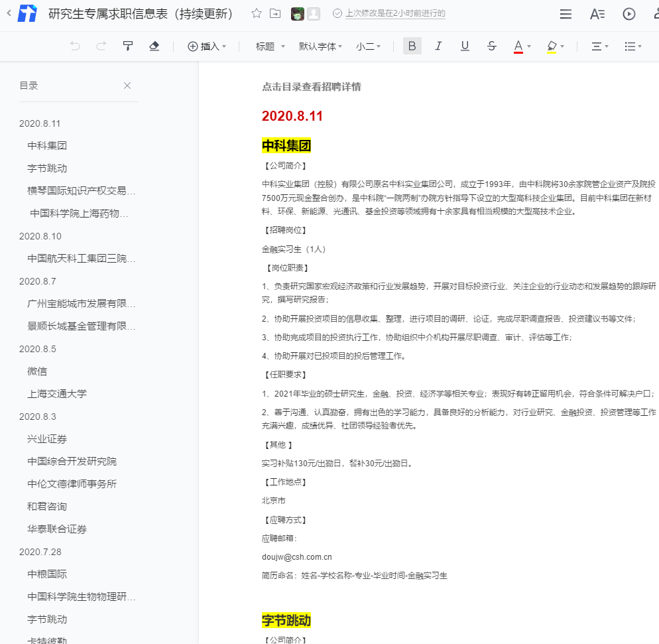Apply the yellow highlight color
The image size is (659, 644).
(x=552, y=46)
